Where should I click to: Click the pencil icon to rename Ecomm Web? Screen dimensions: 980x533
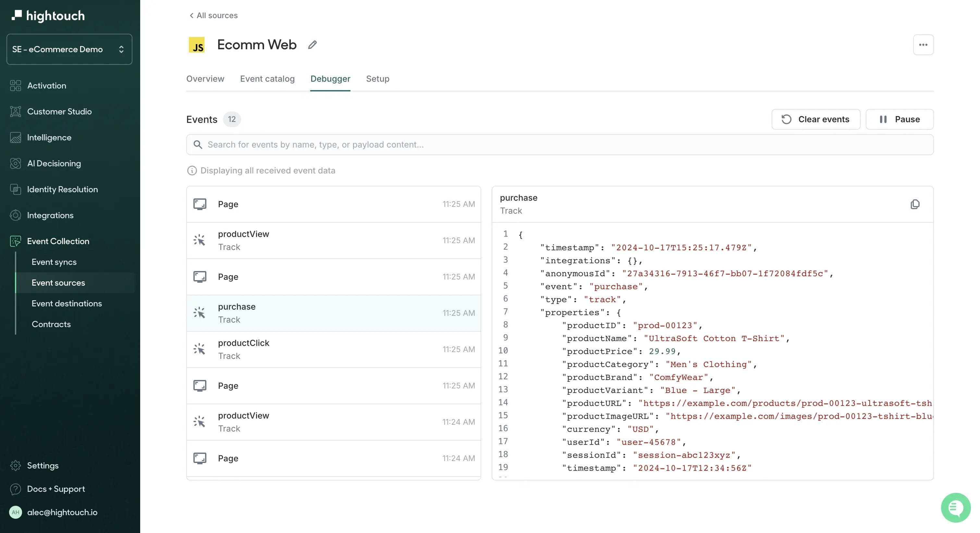[312, 45]
